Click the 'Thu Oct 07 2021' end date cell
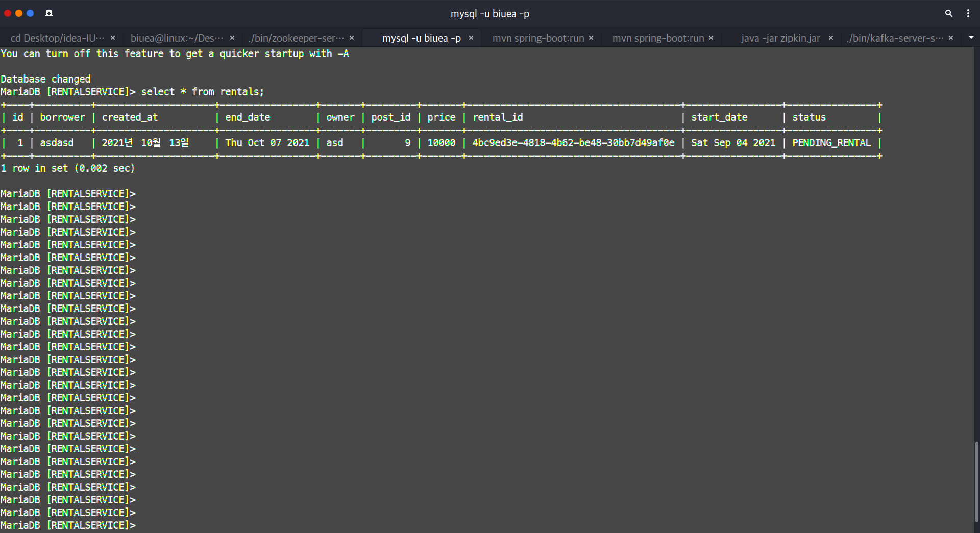This screenshot has height=533, width=980. click(x=267, y=143)
